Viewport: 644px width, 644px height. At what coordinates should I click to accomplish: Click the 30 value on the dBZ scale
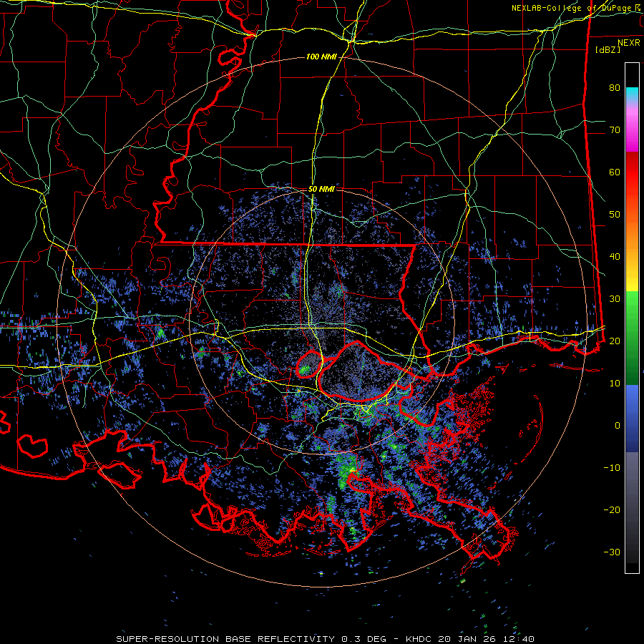(x=615, y=299)
